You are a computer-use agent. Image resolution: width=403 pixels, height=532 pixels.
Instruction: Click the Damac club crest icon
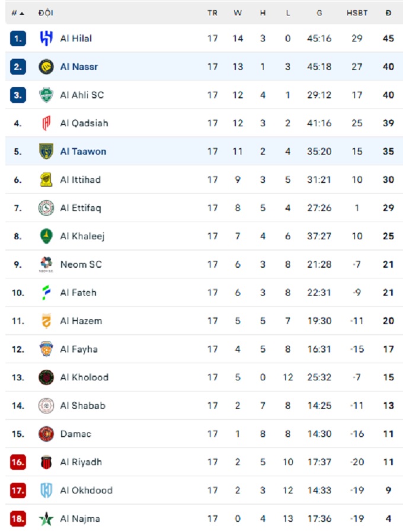pyautogui.click(x=46, y=434)
